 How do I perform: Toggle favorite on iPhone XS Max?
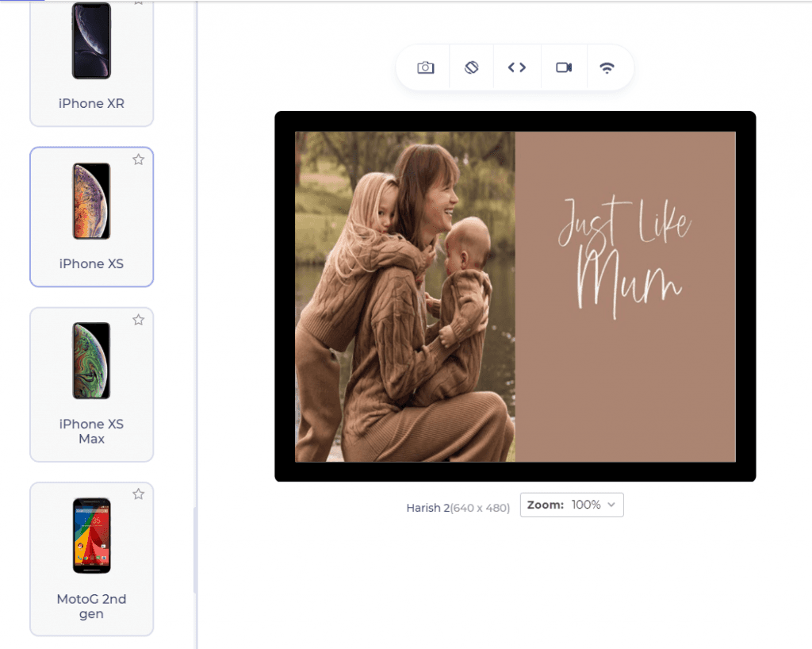click(138, 320)
